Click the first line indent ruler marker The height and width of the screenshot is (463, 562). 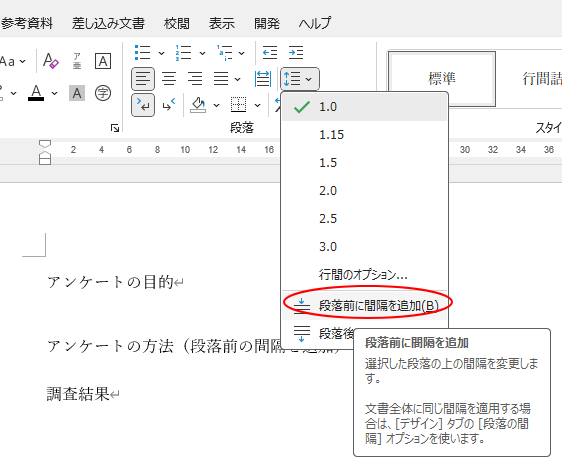[x=45, y=144]
